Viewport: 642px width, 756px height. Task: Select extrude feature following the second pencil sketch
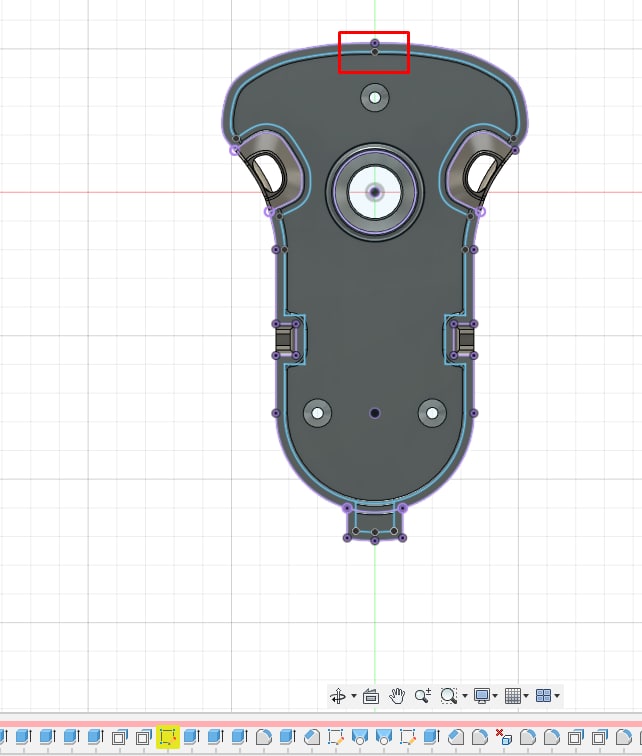coord(431,737)
